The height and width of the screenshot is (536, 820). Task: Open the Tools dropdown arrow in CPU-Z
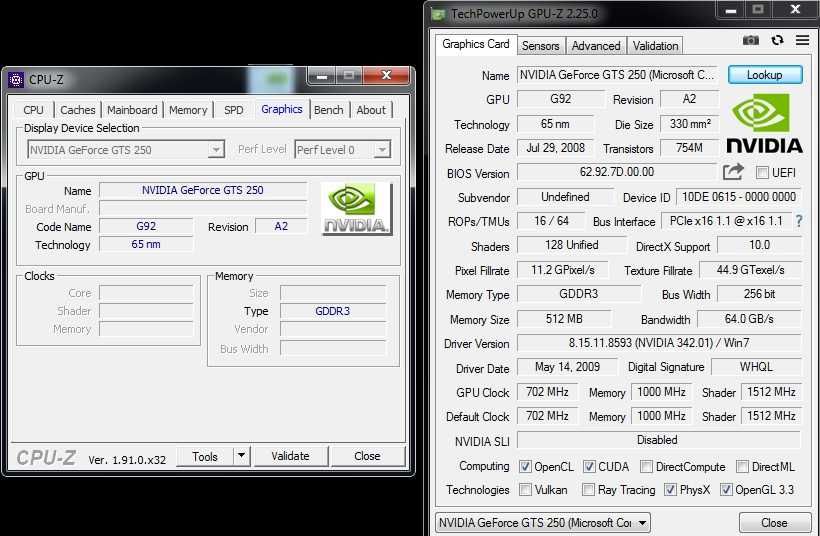tap(241, 456)
